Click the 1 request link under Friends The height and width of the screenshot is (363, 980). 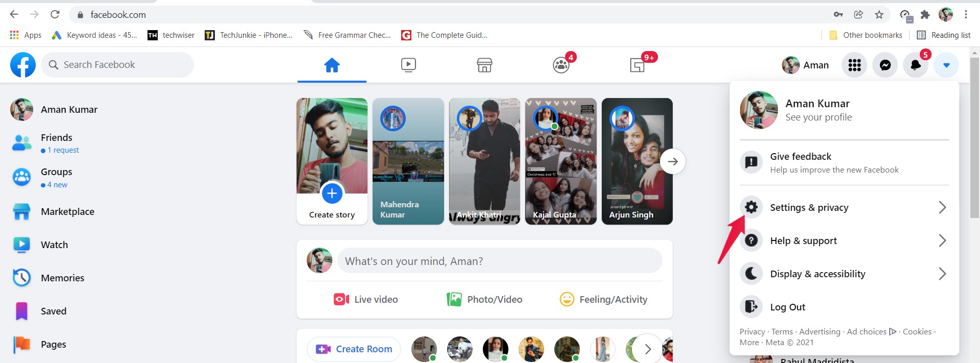click(63, 150)
